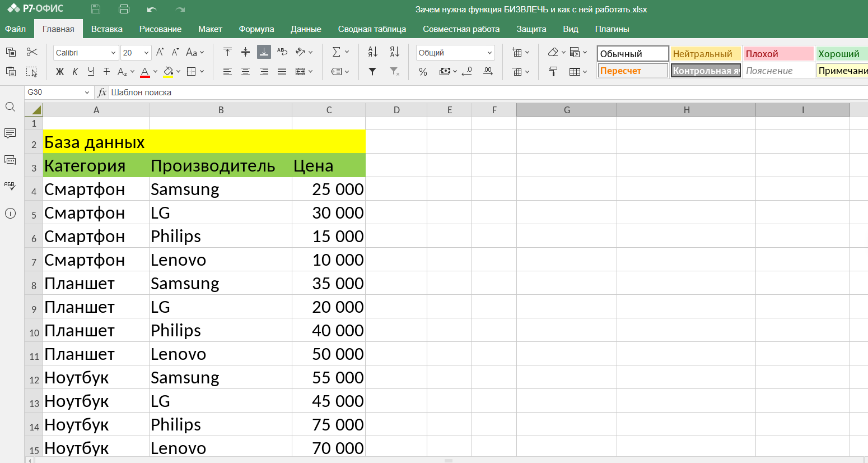The width and height of the screenshot is (868, 463).
Task: Toggle Bold (Ж) formatting
Action: click(60, 72)
